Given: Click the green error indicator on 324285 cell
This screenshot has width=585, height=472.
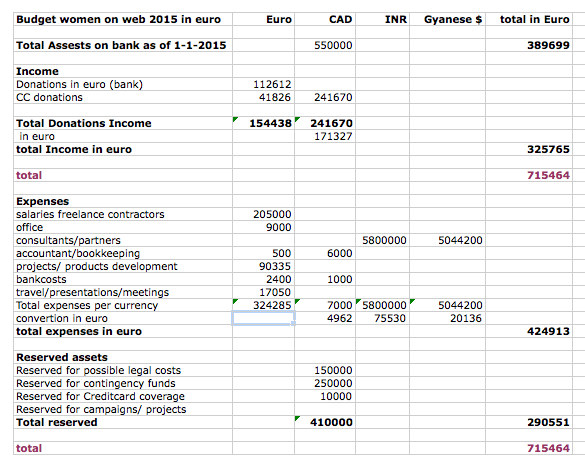Looking at the screenshot, I should click(235, 301).
